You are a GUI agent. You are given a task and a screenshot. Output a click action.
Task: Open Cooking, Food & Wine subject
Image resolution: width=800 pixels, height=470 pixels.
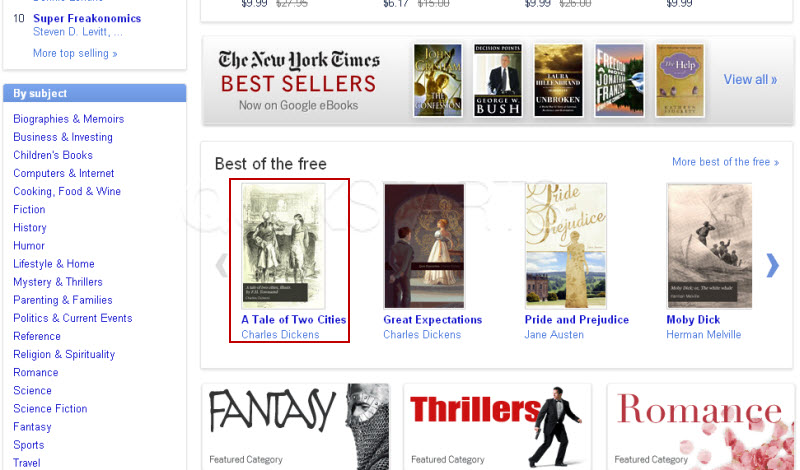[x=67, y=191]
